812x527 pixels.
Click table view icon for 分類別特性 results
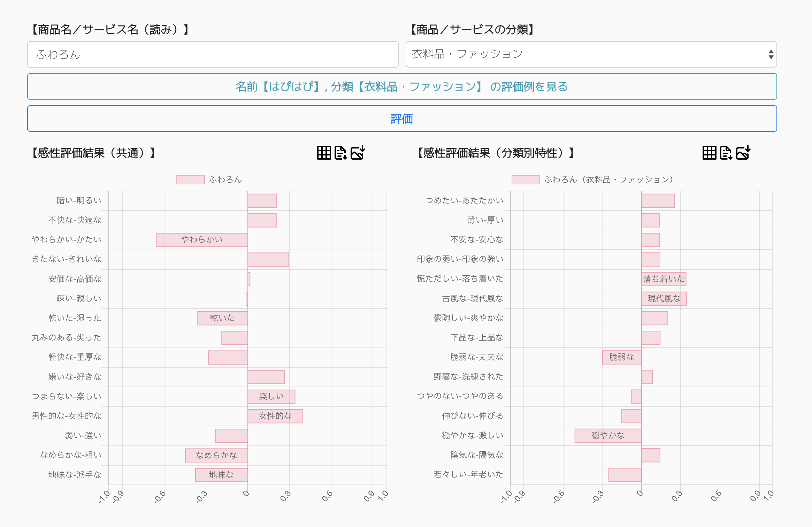click(709, 153)
